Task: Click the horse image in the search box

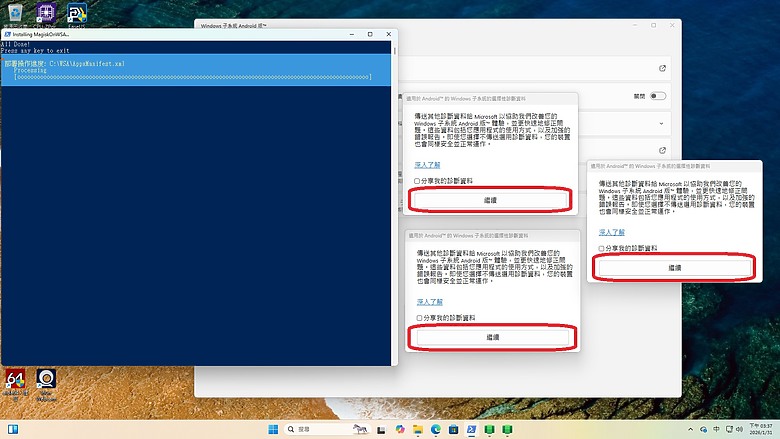Action: point(360,429)
